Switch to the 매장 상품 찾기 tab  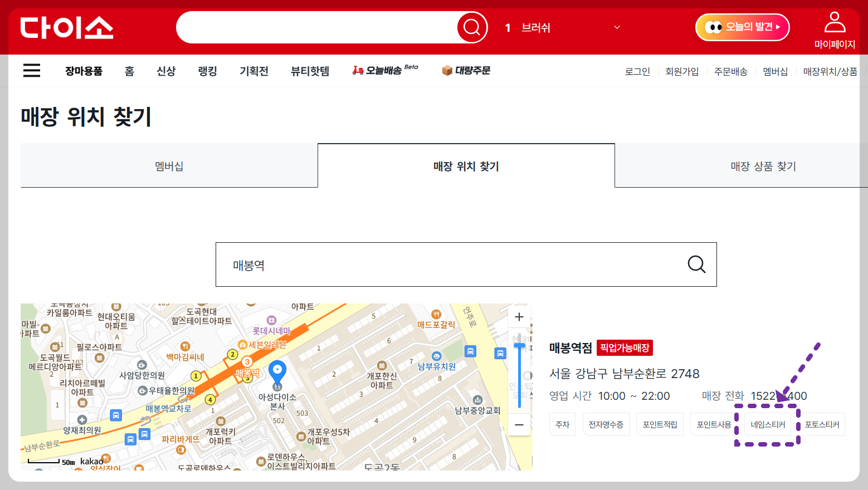click(x=763, y=165)
